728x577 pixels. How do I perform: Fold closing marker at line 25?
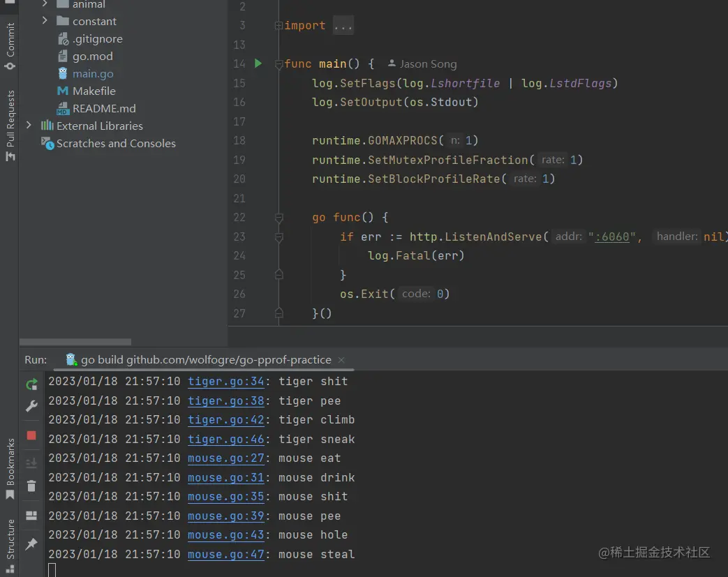(278, 275)
